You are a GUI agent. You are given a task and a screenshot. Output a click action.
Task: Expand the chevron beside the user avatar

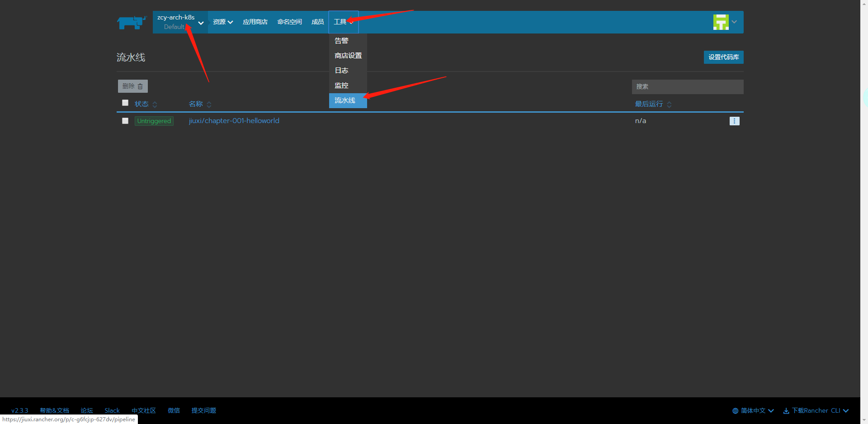tap(734, 22)
